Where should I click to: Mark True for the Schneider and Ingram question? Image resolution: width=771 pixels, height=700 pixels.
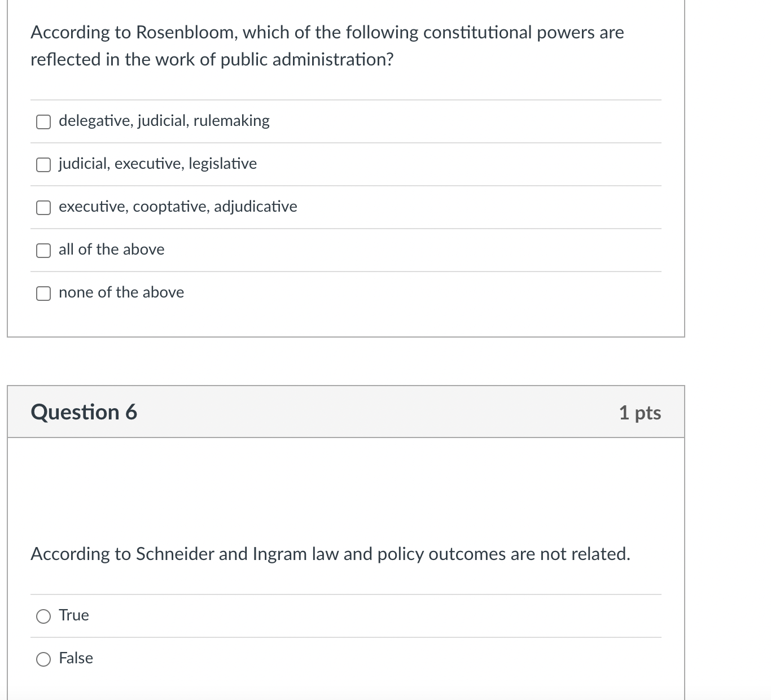[43, 616]
